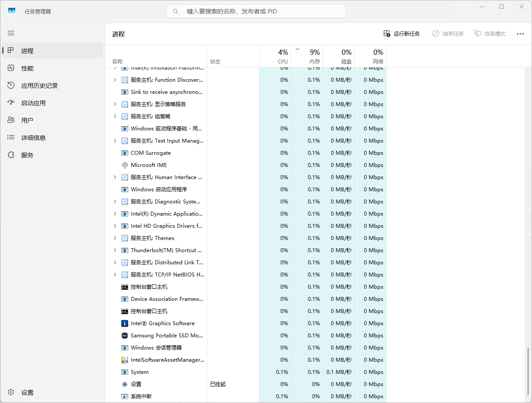This screenshot has height=403, width=532.
Task: Sort by the 网络 column header
Action: pyautogui.click(x=370, y=56)
